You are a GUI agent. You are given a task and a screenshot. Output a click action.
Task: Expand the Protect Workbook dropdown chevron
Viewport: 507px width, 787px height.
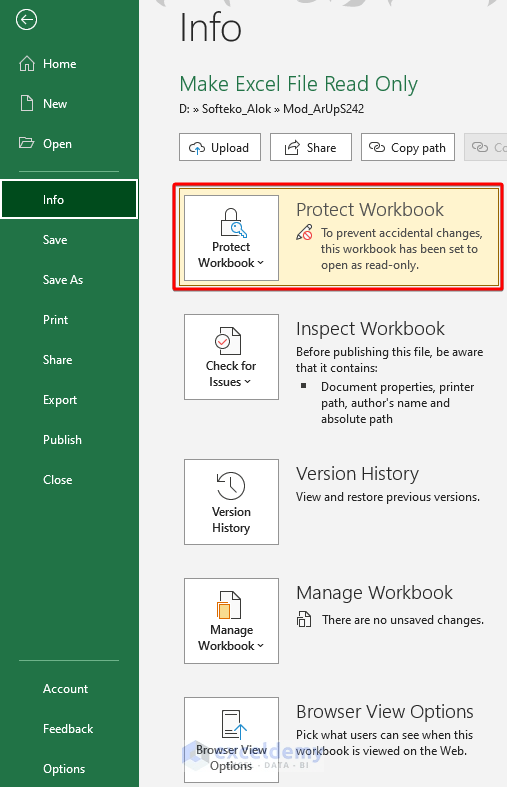261,263
